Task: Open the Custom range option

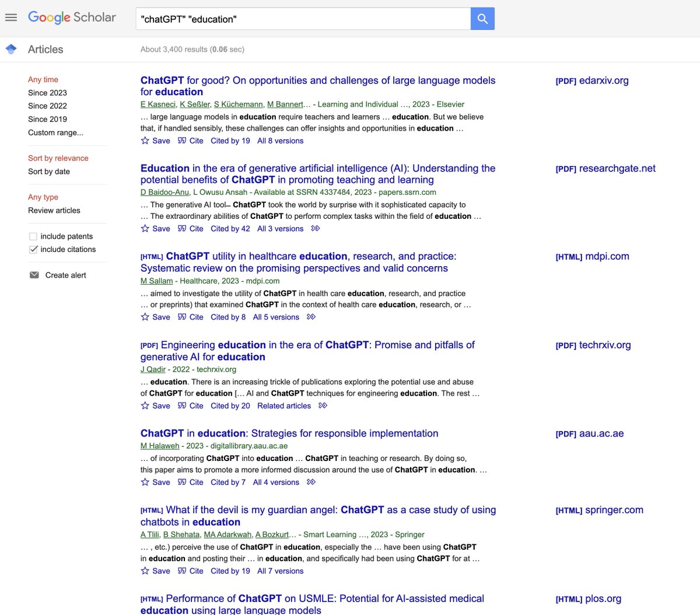Action: pos(55,132)
